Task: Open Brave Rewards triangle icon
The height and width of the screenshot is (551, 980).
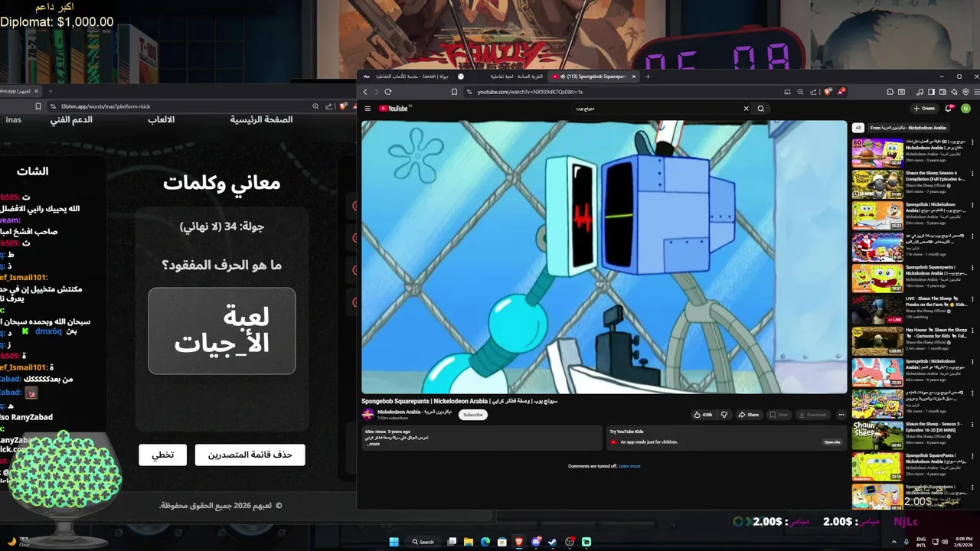Action: pos(841,92)
